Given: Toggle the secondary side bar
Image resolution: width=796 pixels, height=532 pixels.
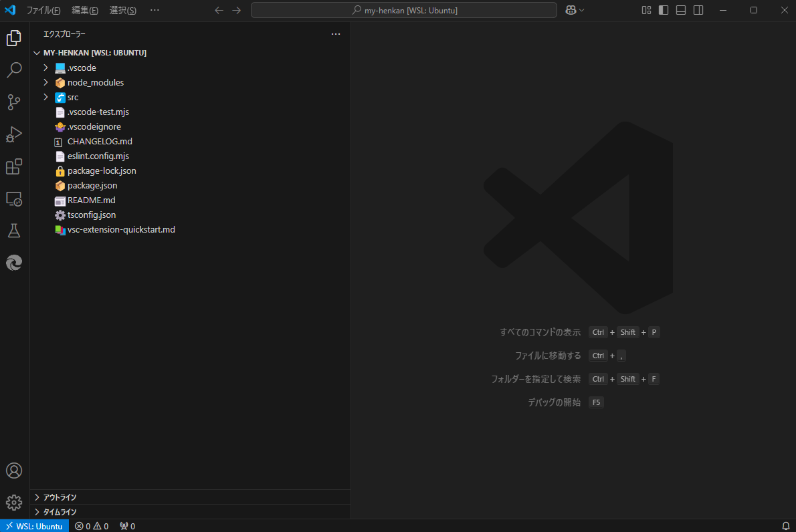Looking at the screenshot, I should click(x=698, y=10).
